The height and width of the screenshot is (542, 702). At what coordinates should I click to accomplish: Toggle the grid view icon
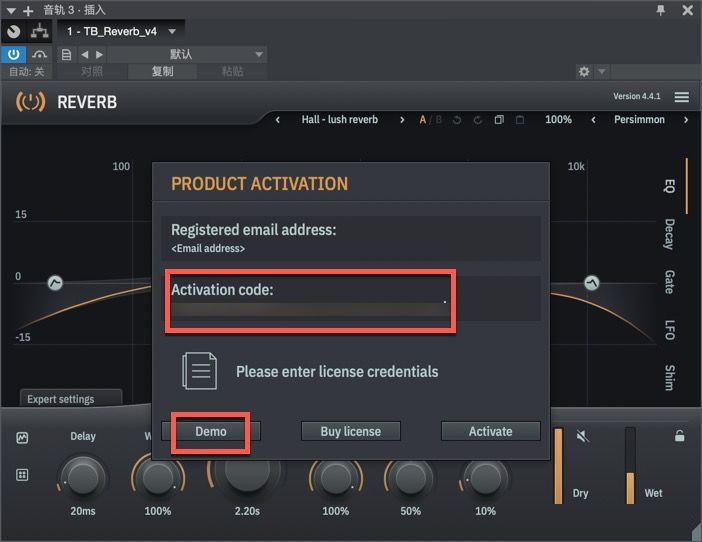pos(22,474)
